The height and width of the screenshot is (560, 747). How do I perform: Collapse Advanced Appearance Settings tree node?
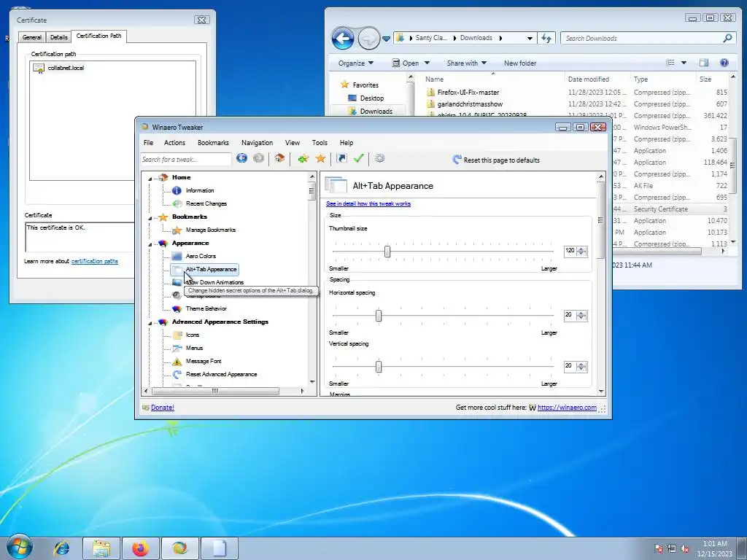(x=150, y=323)
